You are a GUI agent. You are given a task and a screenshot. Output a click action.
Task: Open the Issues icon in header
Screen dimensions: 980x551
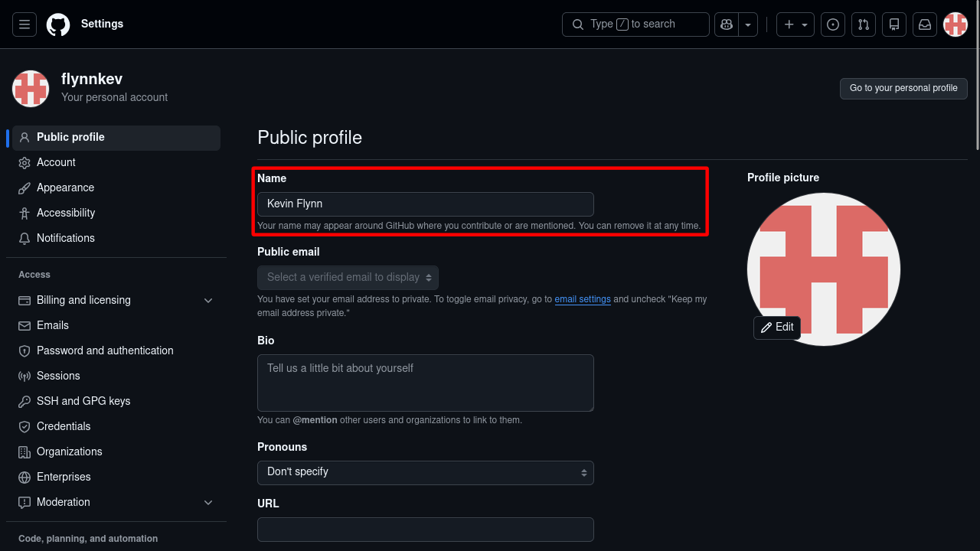[x=833, y=24]
